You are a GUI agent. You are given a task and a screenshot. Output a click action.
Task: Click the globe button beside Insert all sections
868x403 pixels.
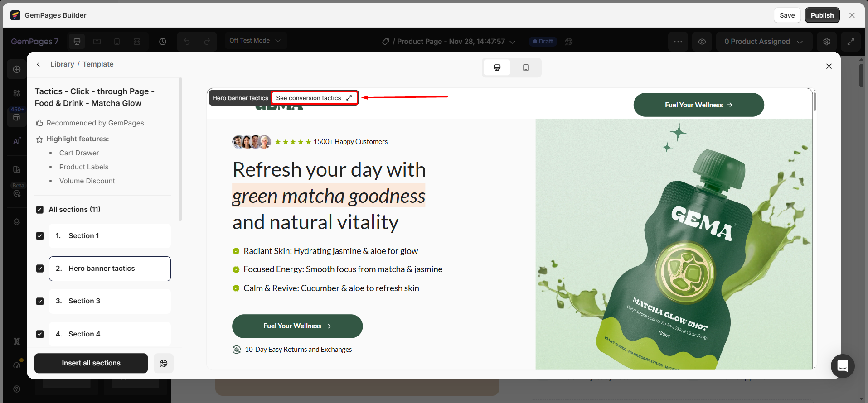point(164,363)
